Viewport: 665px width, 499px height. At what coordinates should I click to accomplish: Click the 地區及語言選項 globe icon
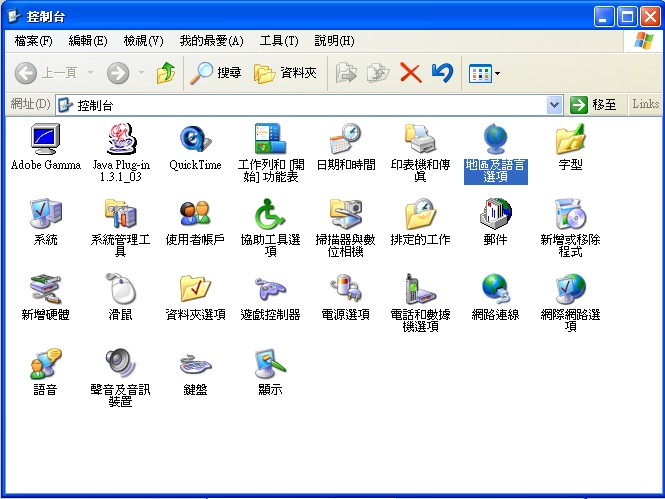(495, 139)
